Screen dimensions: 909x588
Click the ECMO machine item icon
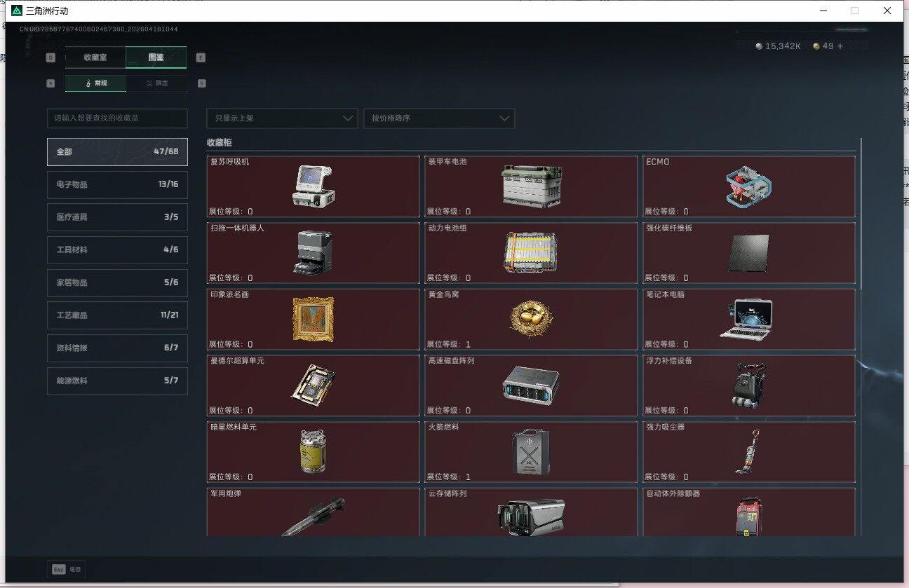coord(748,186)
